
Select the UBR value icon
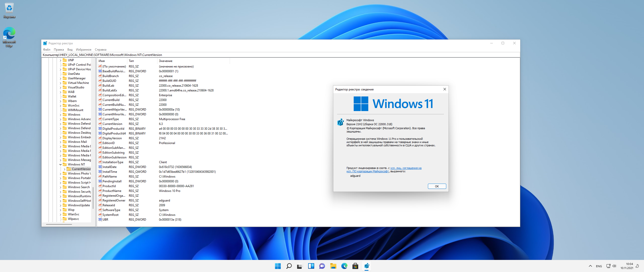(x=100, y=220)
